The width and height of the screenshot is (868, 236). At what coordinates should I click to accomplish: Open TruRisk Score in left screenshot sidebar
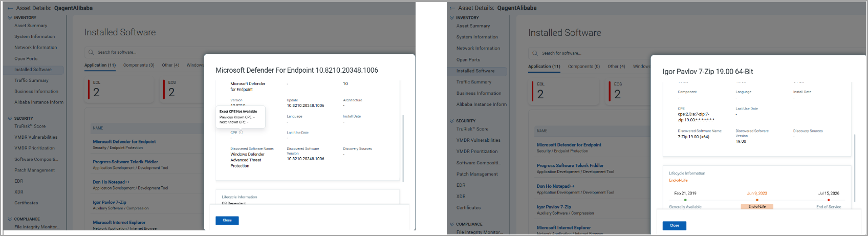pos(30,126)
